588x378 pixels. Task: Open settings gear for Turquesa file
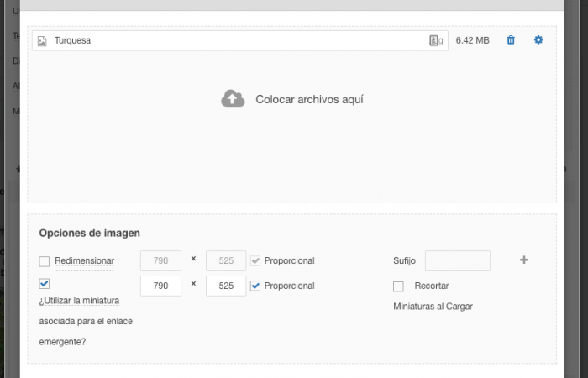(x=538, y=40)
